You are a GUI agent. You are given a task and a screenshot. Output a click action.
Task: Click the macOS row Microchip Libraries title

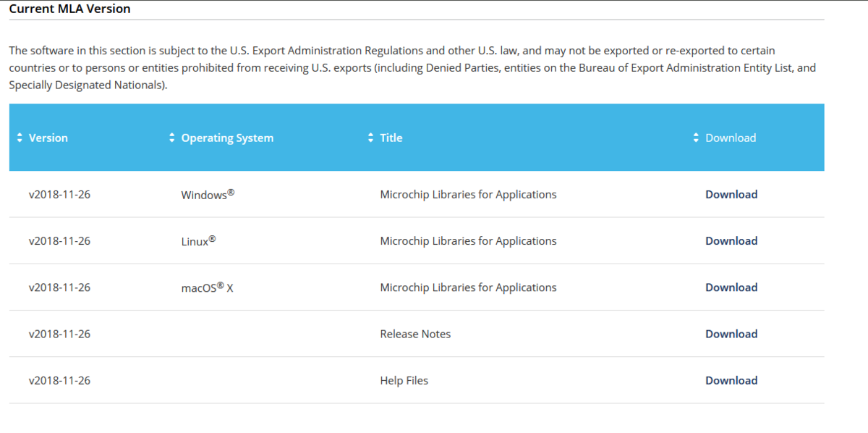(468, 287)
